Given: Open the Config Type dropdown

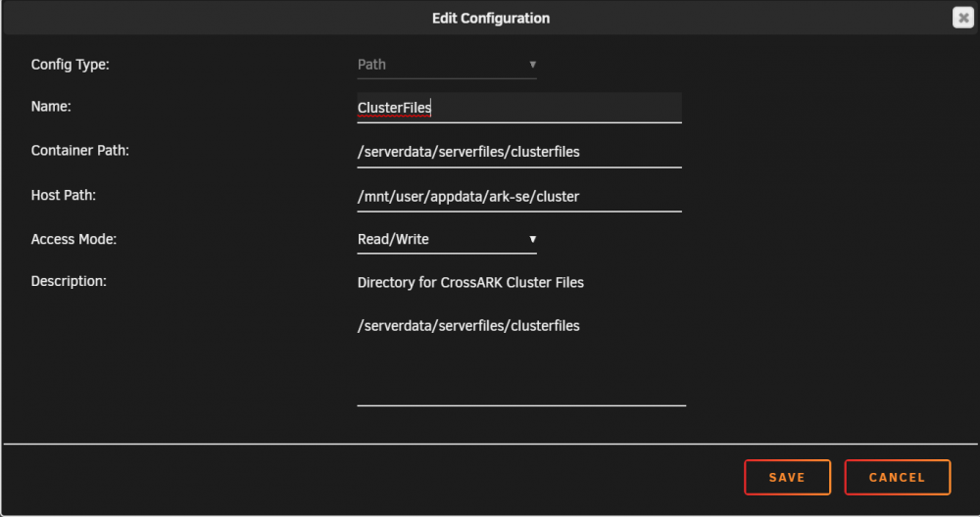Looking at the screenshot, I should coord(447,65).
